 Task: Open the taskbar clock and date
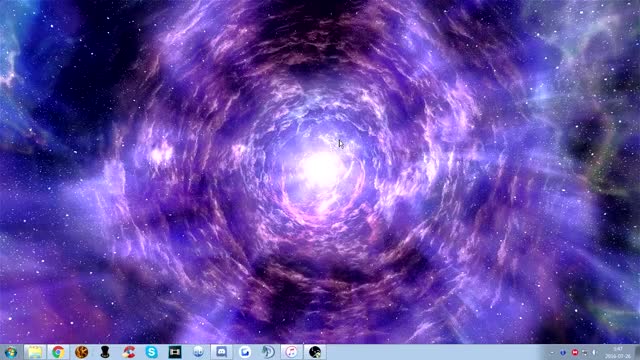(618, 352)
